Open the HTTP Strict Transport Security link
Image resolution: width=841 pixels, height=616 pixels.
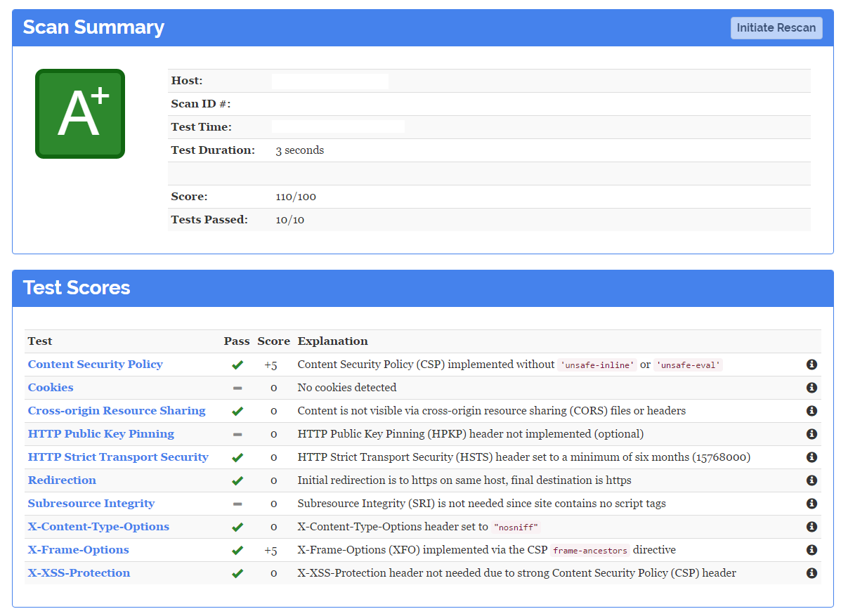tap(118, 457)
